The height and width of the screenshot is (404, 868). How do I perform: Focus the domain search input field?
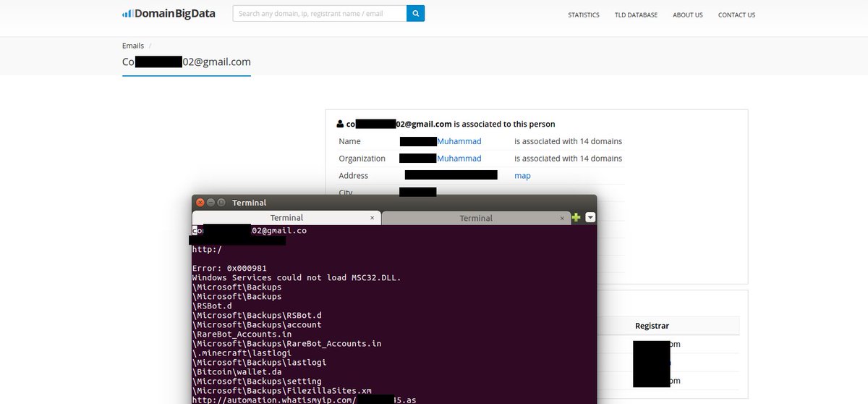tap(320, 13)
